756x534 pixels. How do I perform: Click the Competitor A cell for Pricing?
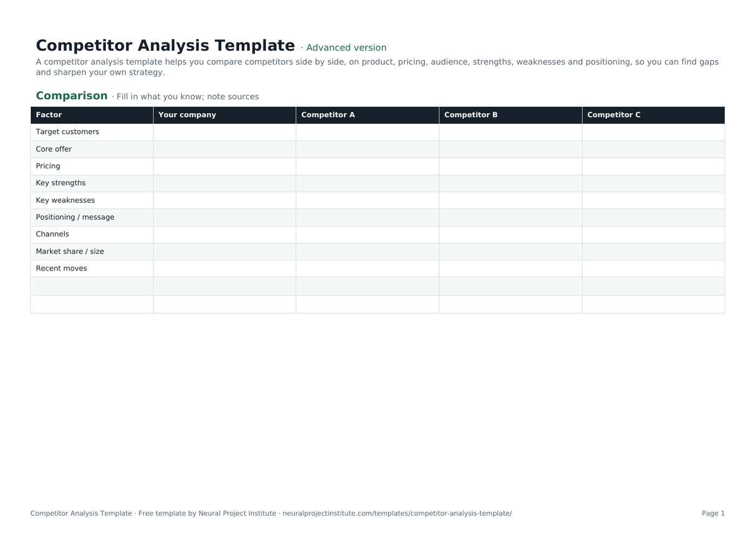pyautogui.click(x=367, y=166)
